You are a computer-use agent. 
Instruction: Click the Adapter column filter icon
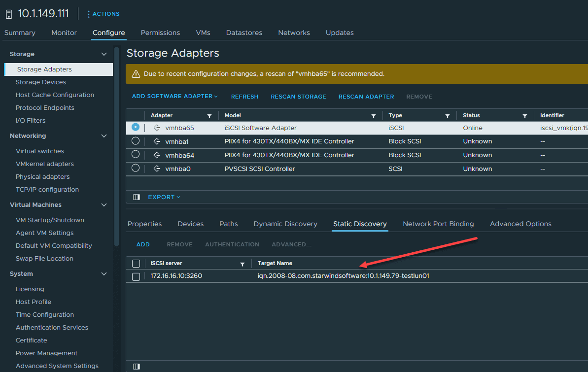209,116
